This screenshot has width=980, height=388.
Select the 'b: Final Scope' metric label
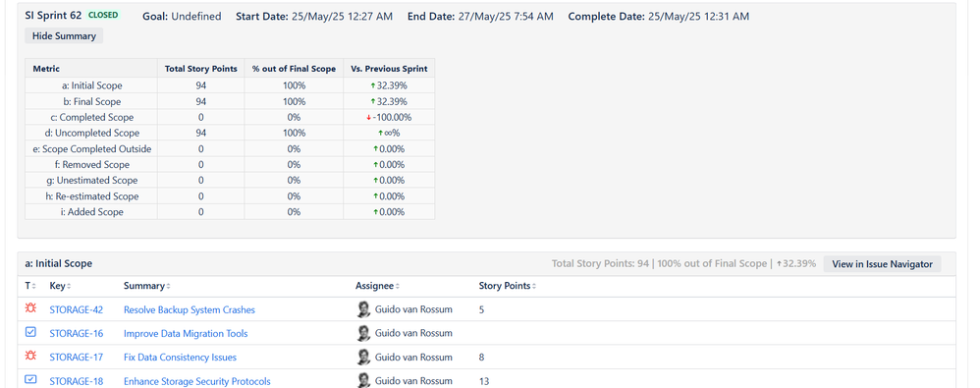92,101
